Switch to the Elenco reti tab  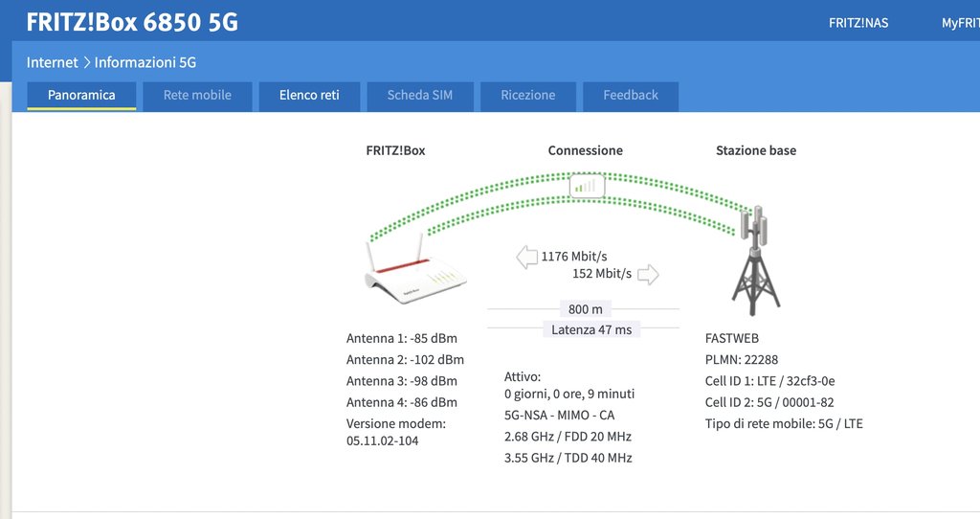pyautogui.click(x=309, y=96)
